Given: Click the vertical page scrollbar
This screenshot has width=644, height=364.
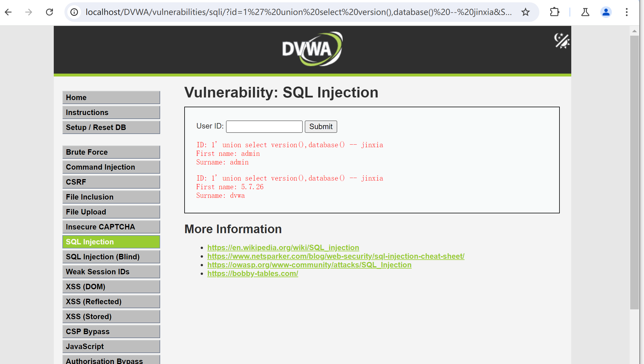Looking at the screenshot, I should (x=634, y=173).
